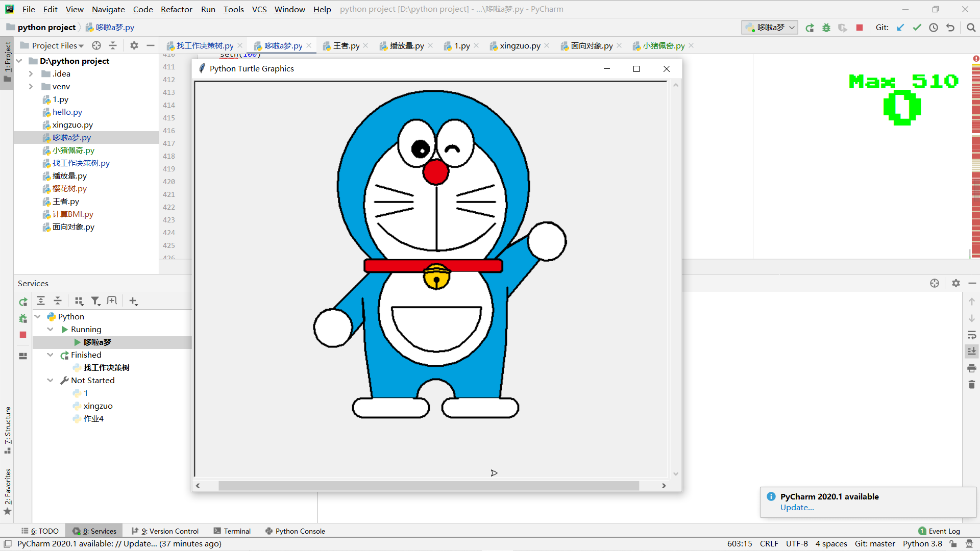Switch to xingzuo.py editor tab

click(x=520, y=46)
